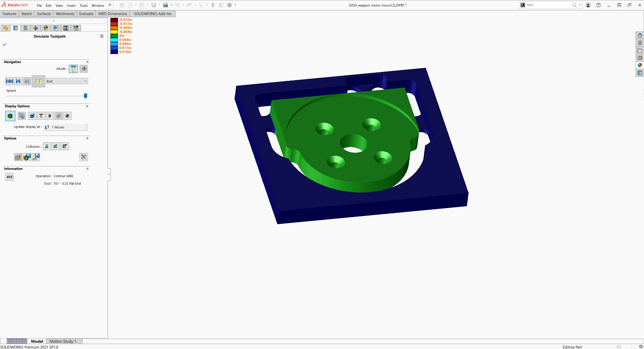Toggle tool holder display option
This screenshot has height=349, width=644.
coord(50,116)
